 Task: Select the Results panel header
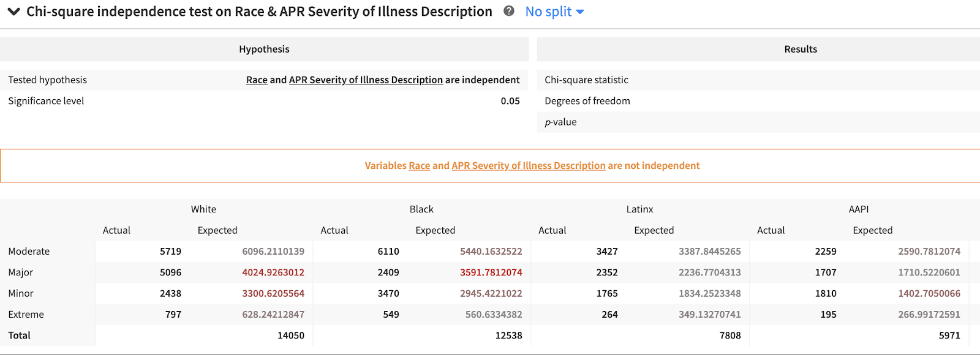tap(801, 50)
